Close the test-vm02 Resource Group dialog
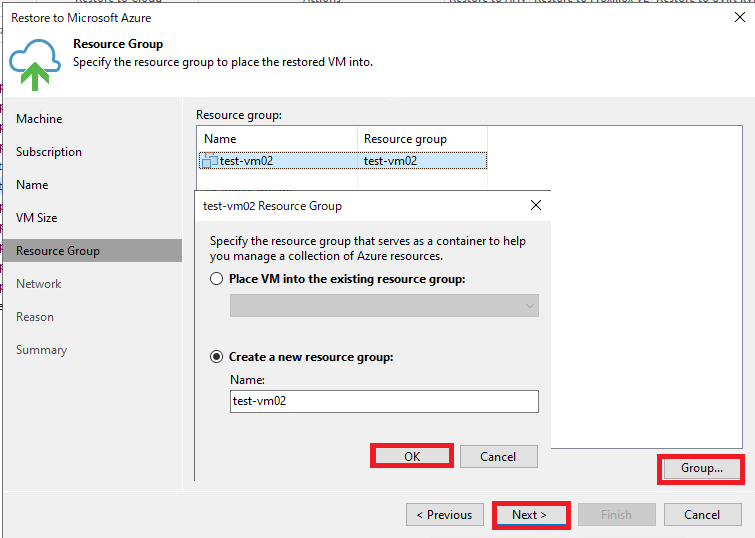 (536, 206)
